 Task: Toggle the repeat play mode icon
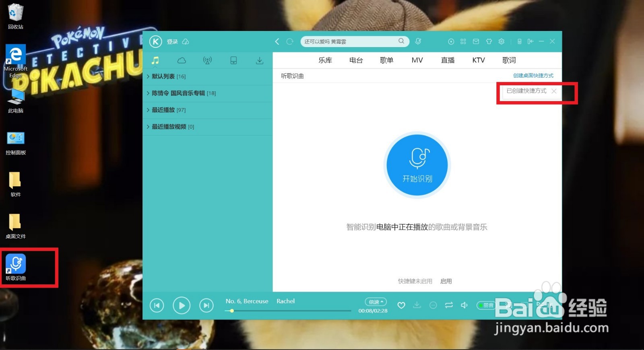(449, 305)
